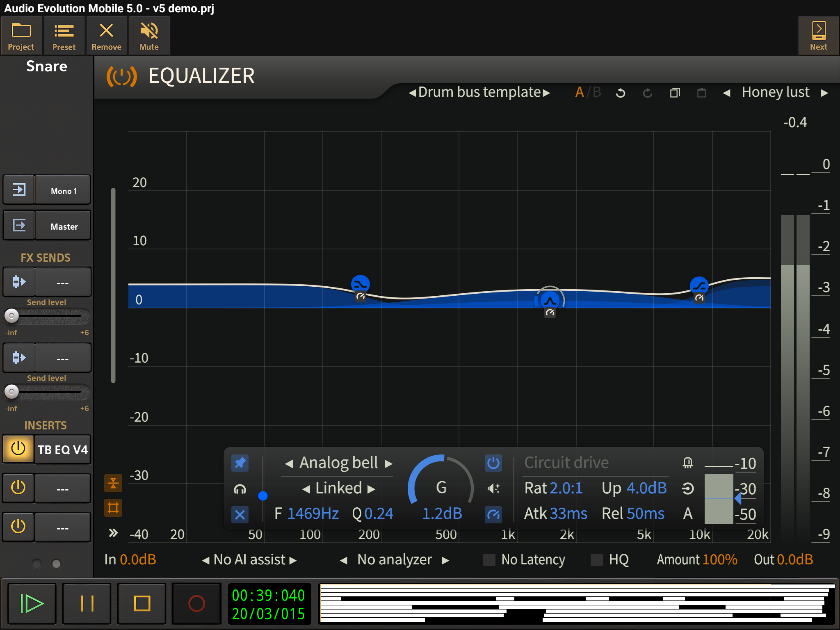Click the Up range value 4.0dB

[647, 488]
